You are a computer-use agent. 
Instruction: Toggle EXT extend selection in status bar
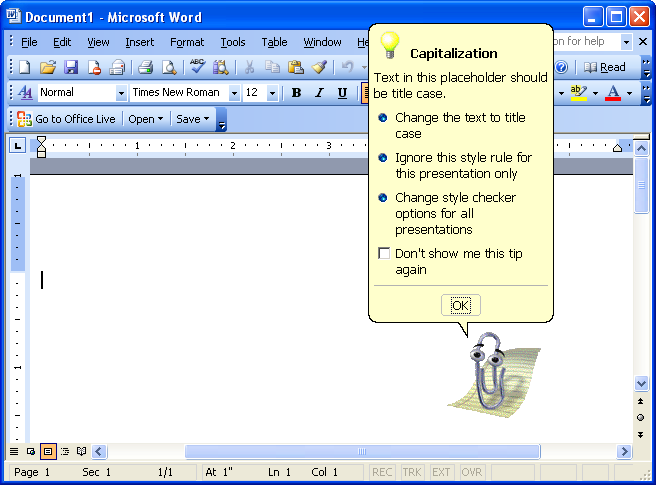(x=441, y=472)
